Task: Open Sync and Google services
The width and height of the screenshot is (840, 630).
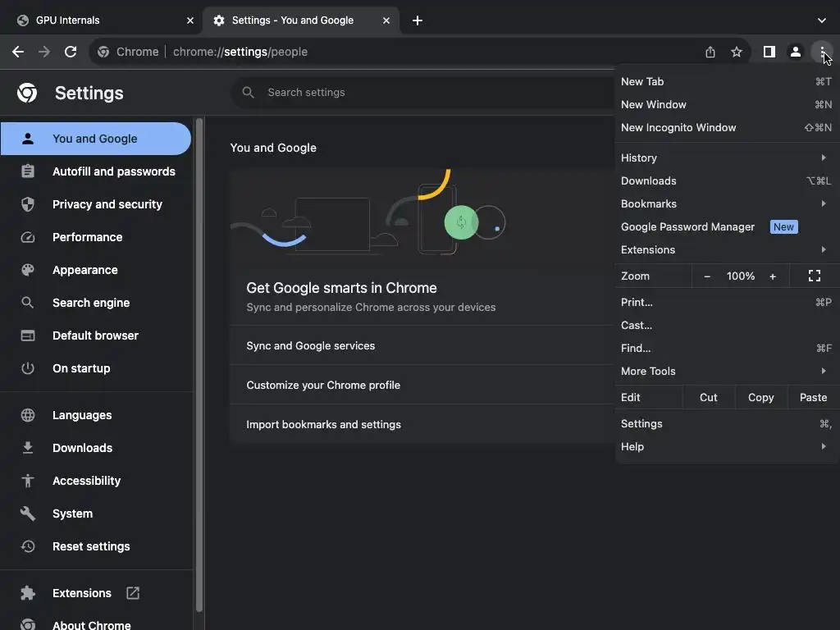Action: [422, 345]
